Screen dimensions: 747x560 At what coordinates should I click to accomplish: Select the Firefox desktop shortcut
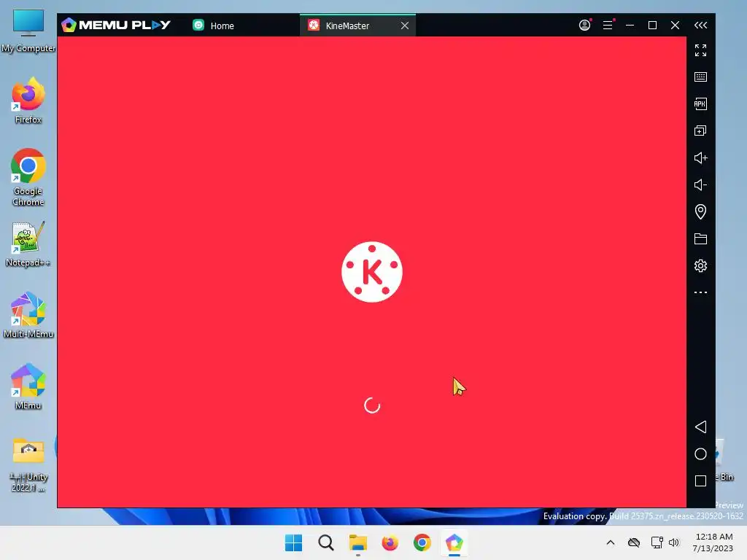pyautogui.click(x=28, y=101)
